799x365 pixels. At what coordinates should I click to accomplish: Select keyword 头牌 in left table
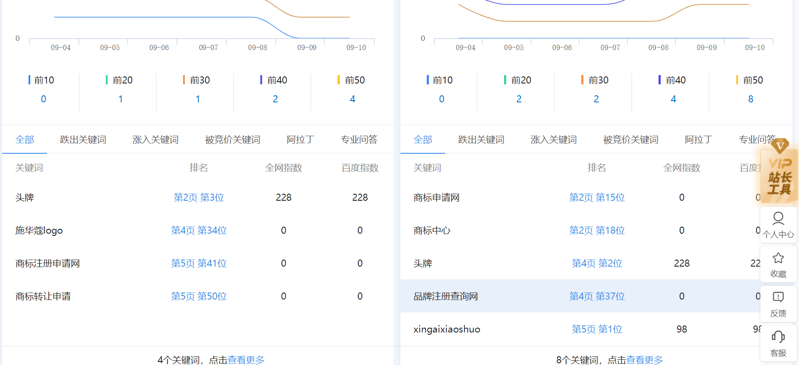point(24,198)
